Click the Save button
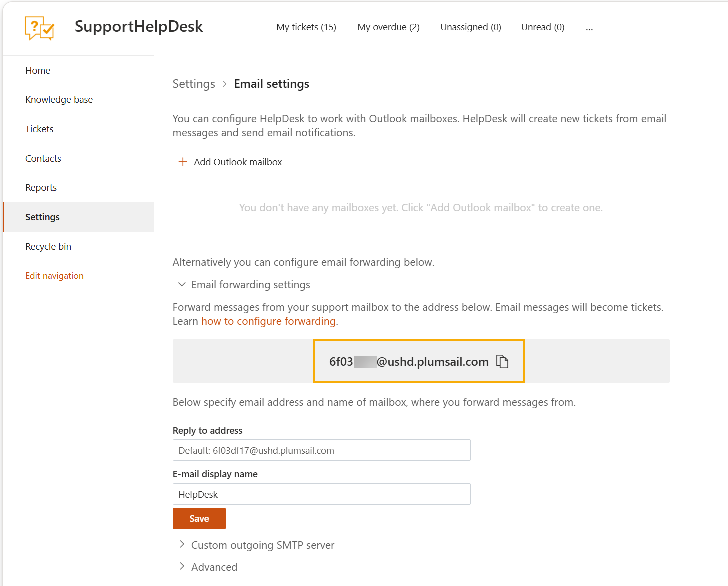 199,518
